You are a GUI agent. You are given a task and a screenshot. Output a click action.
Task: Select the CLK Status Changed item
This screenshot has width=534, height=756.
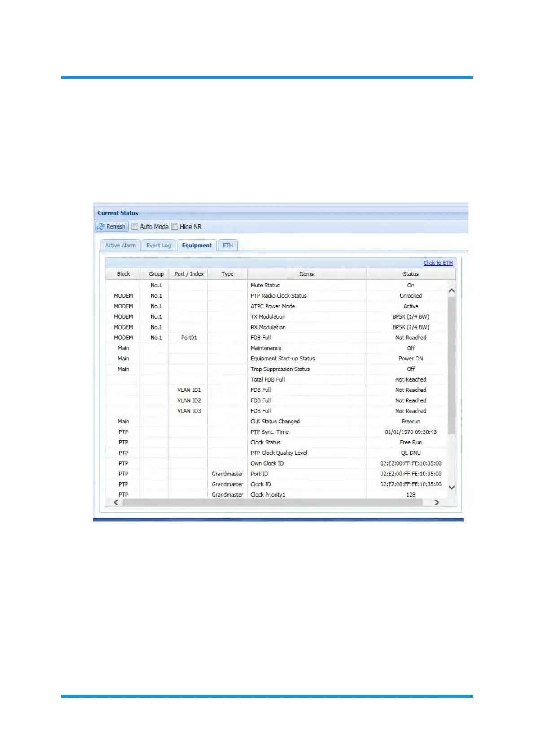tap(275, 422)
